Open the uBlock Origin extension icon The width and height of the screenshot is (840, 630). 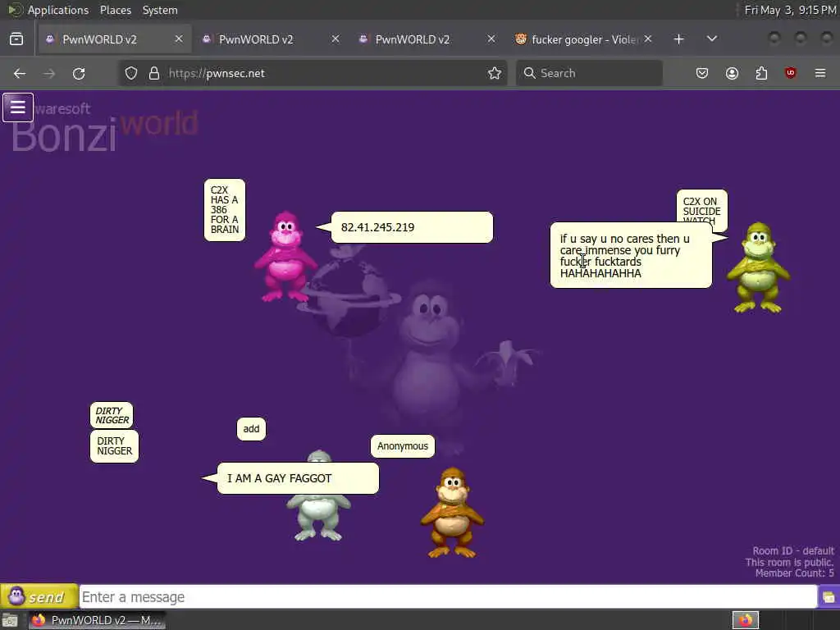coord(790,73)
